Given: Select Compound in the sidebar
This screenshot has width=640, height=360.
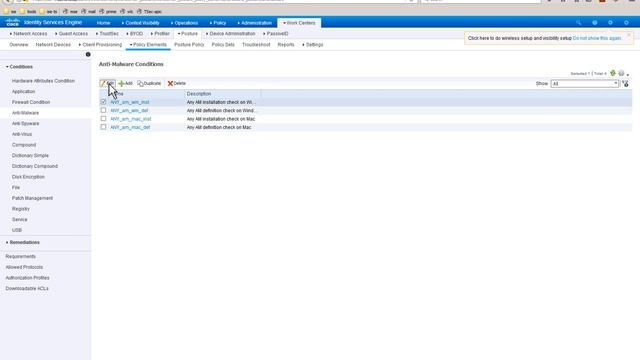Looking at the screenshot, I should pos(24,145).
